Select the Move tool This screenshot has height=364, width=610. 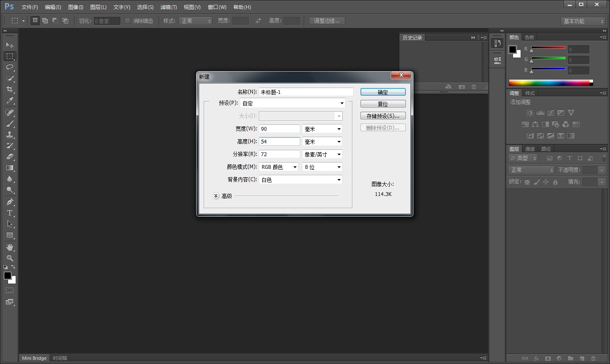(x=10, y=45)
